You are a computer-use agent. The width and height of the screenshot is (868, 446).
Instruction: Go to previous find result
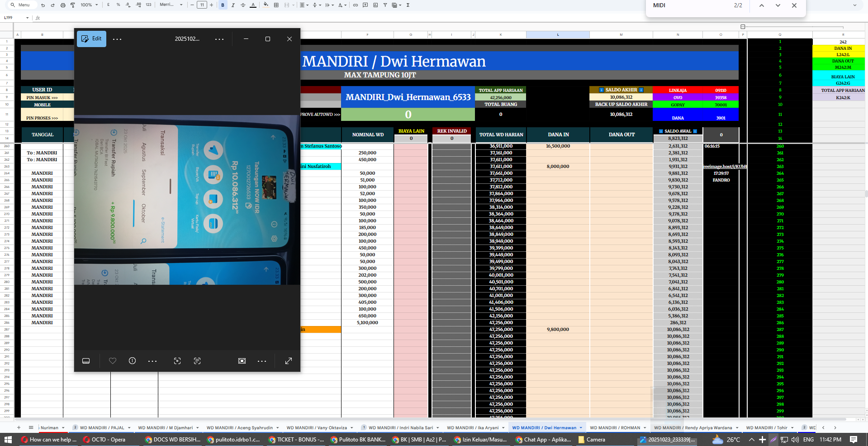(762, 5)
